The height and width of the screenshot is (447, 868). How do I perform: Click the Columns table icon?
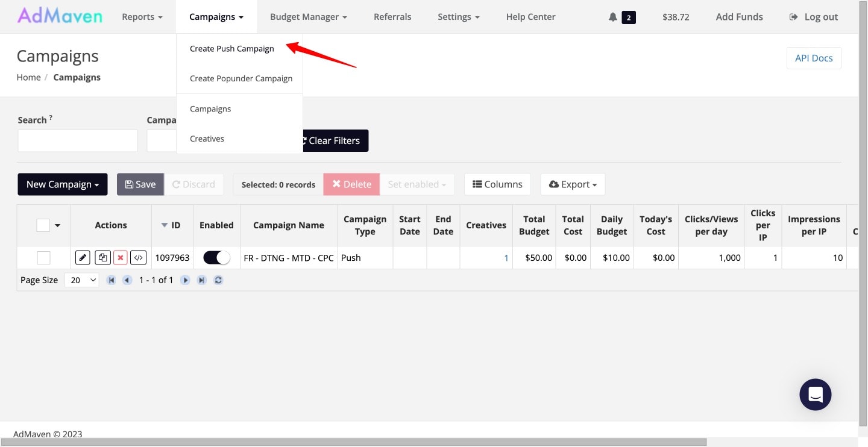pos(497,184)
